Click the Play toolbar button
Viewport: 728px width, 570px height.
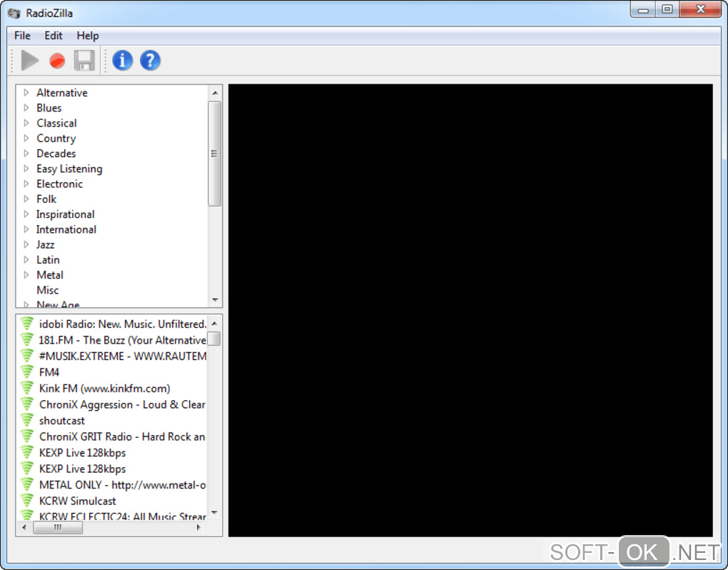point(30,61)
